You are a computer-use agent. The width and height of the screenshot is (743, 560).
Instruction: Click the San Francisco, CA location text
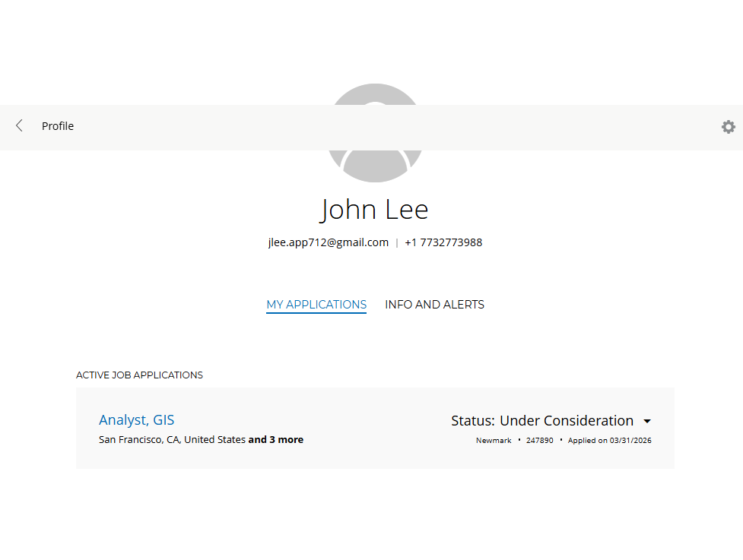tap(172, 440)
